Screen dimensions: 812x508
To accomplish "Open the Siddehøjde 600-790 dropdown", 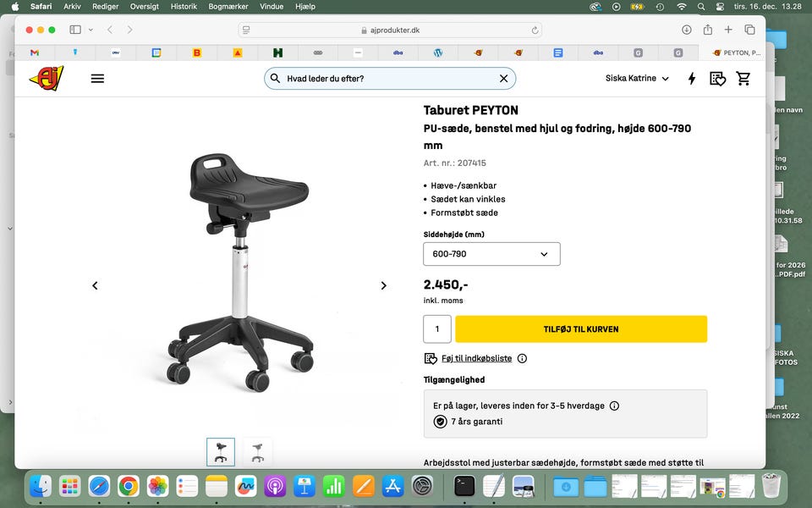I will [491, 254].
